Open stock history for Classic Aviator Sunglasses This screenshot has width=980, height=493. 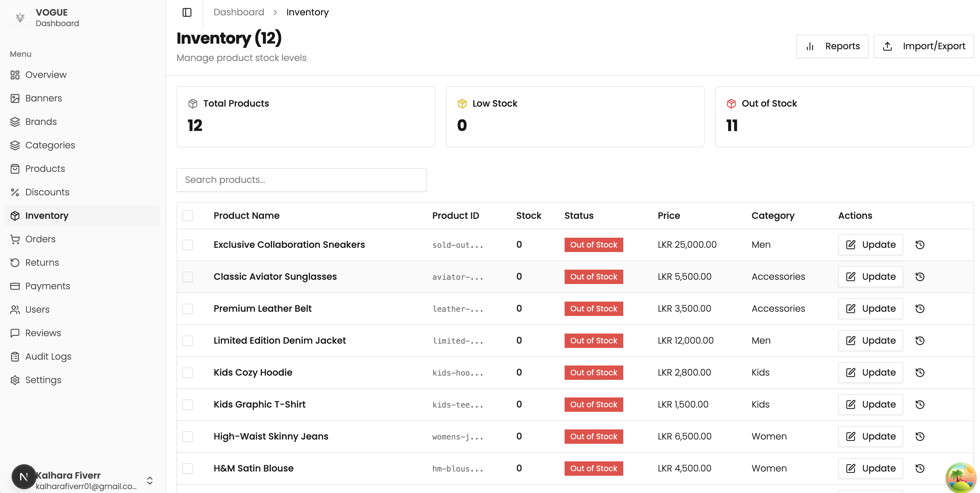tap(919, 277)
